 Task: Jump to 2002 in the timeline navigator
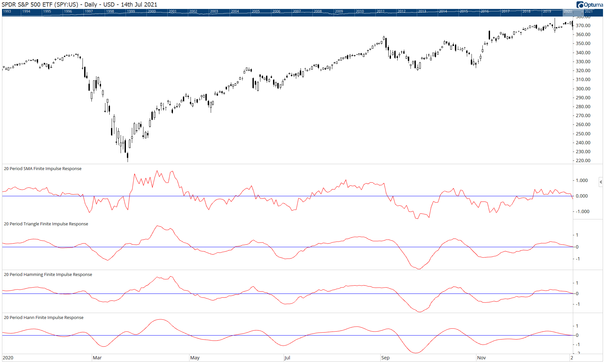[193, 11]
